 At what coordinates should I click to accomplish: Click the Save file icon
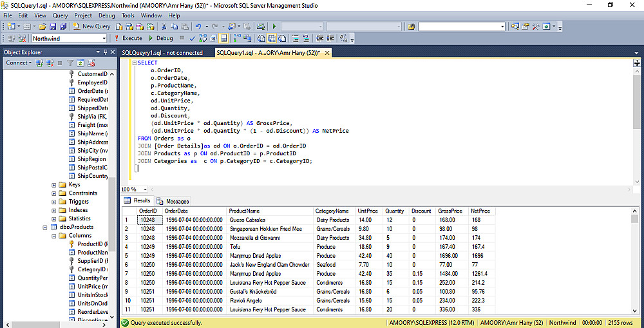[x=53, y=26]
